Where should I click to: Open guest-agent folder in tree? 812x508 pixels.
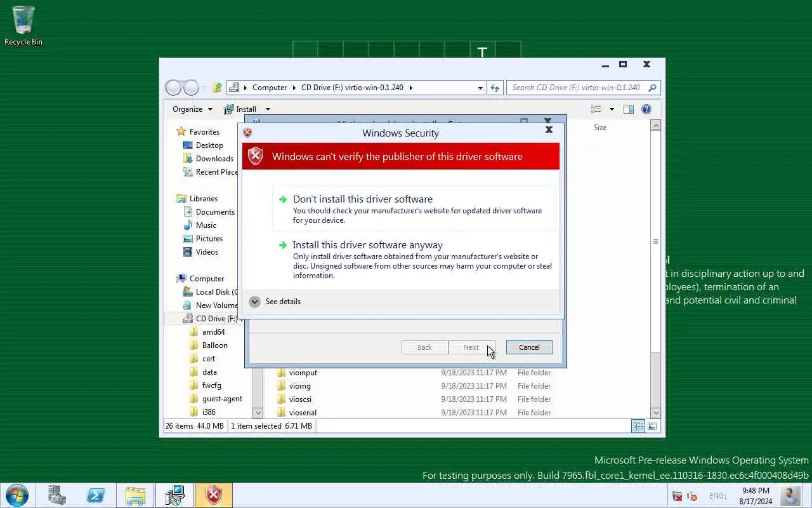click(216, 399)
